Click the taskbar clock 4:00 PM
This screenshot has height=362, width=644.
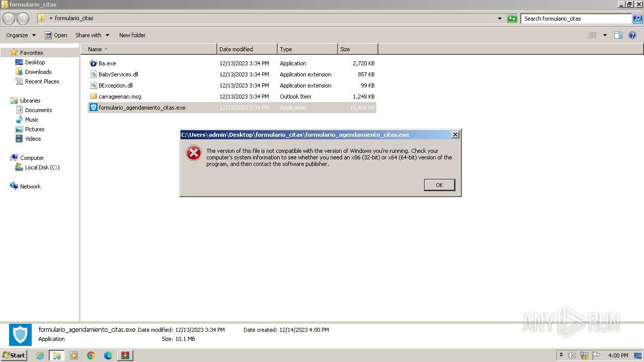(618, 355)
